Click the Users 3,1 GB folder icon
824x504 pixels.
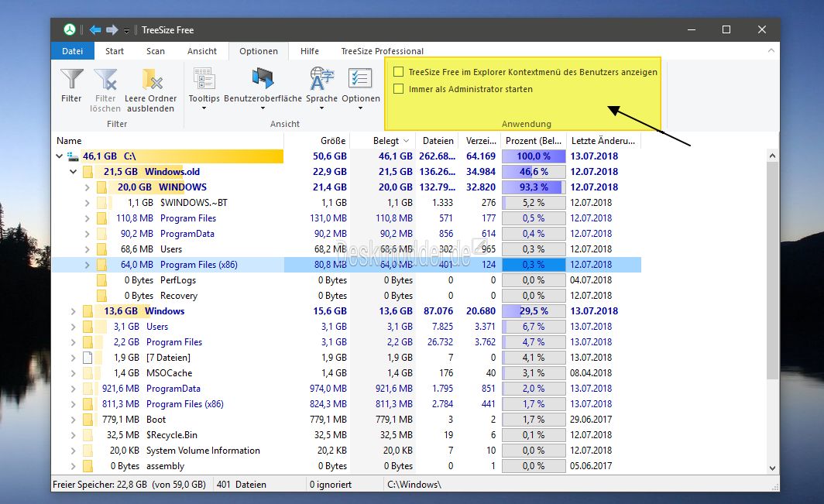88,327
